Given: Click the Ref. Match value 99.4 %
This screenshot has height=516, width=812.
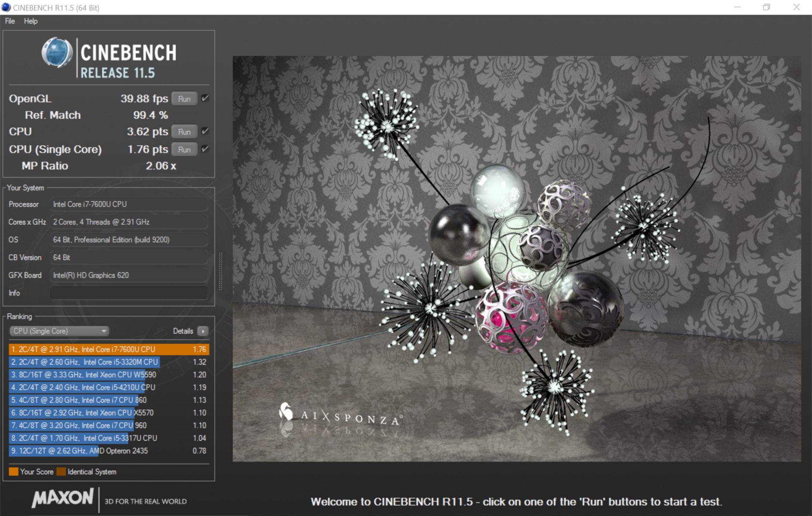Looking at the screenshot, I should tap(151, 115).
